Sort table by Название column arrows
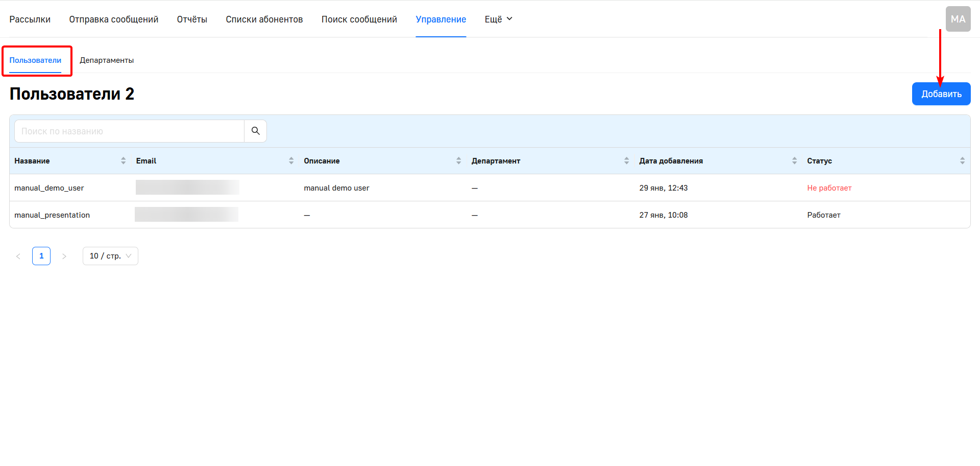This screenshot has height=466, width=980. pos(123,161)
